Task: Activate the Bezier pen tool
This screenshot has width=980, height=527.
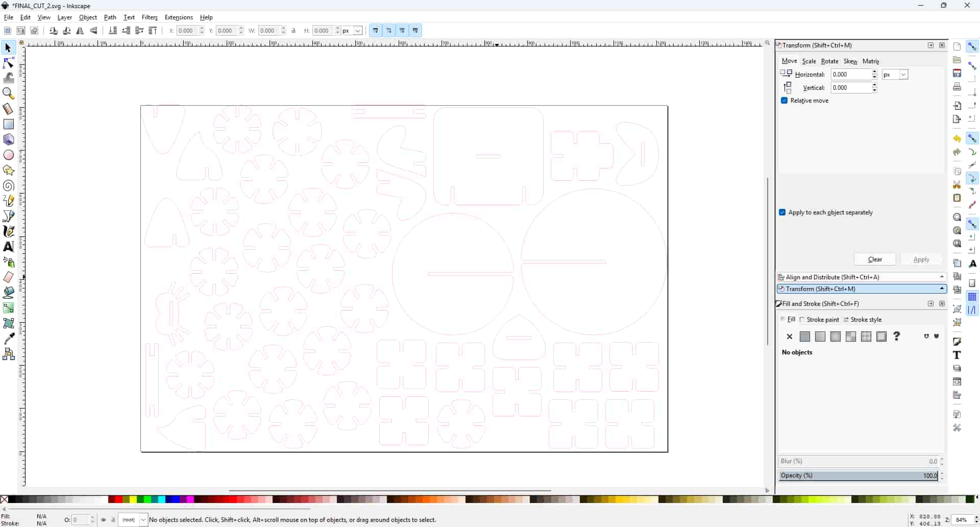Action: pos(9,216)
